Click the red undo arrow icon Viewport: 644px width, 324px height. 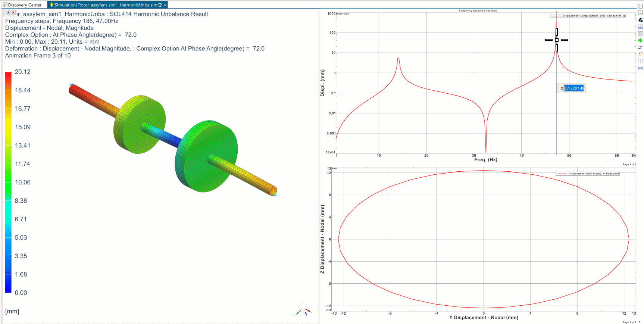(x=640, y=54)
